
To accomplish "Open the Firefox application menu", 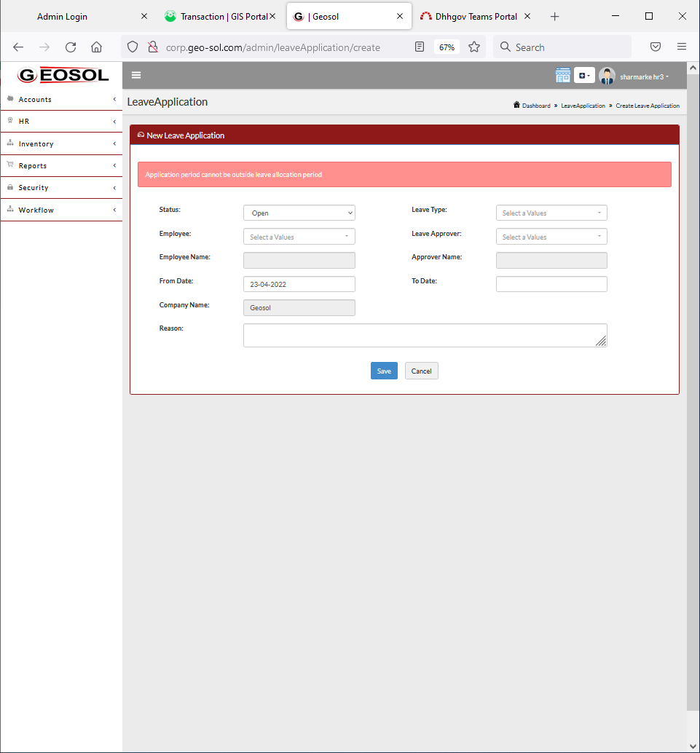I will click(681, 47).
